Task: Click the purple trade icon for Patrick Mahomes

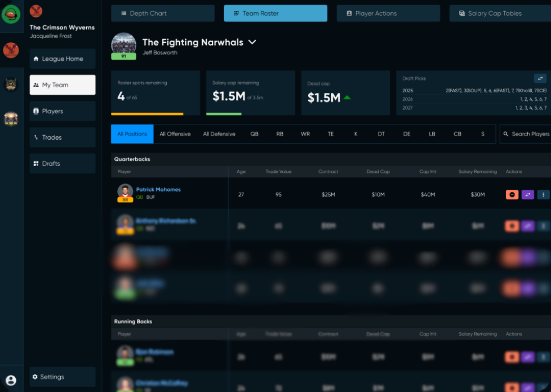Action: (527, 194)
